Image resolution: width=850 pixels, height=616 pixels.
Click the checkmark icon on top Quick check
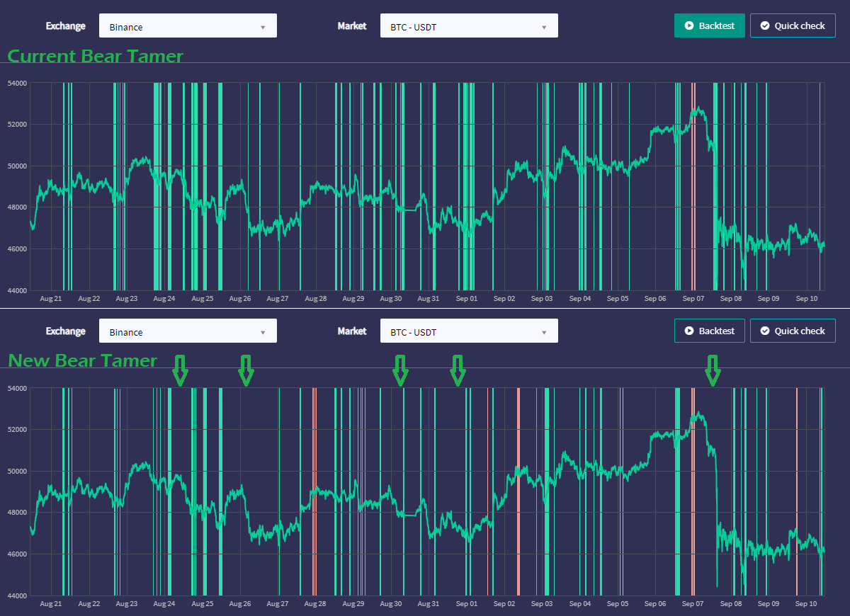(x=764, y=25)
